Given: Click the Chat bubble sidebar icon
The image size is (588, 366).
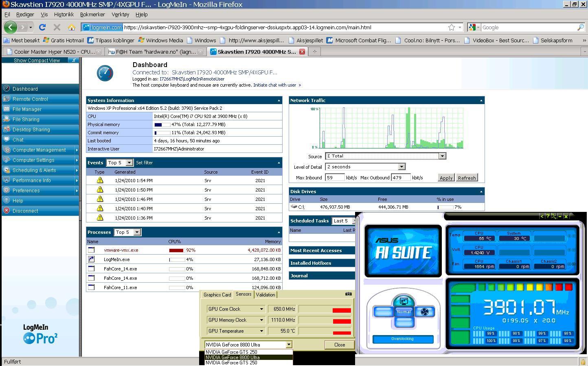Looking at the screenshot, I should 7,139.
